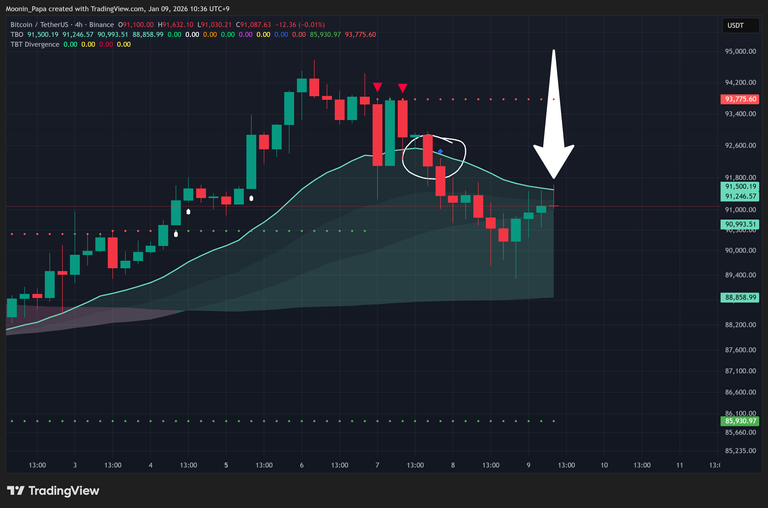Click the green 85,930.97 price label
The height and width of the screenshot is (508, 768).
coord(739,421)
